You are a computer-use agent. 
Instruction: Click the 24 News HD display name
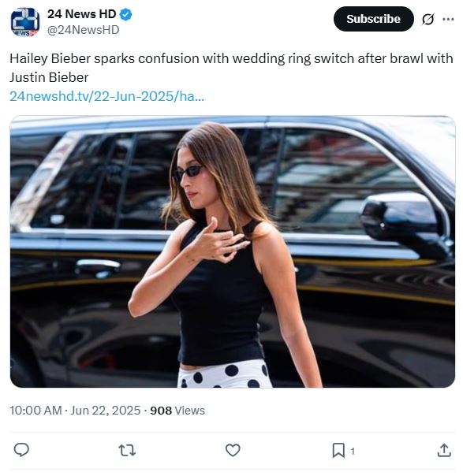click(x=82, y=14)
